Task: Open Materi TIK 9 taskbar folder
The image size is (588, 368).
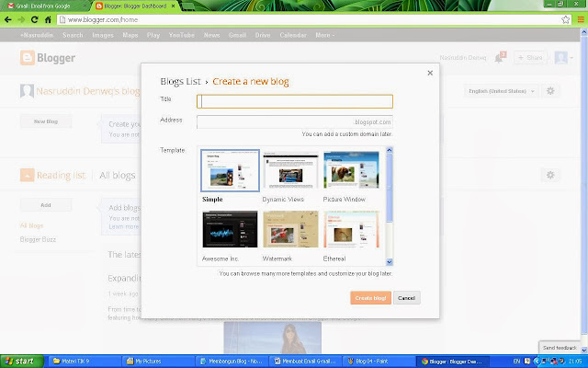Action: pyautogui.click(x=84, y=362)
